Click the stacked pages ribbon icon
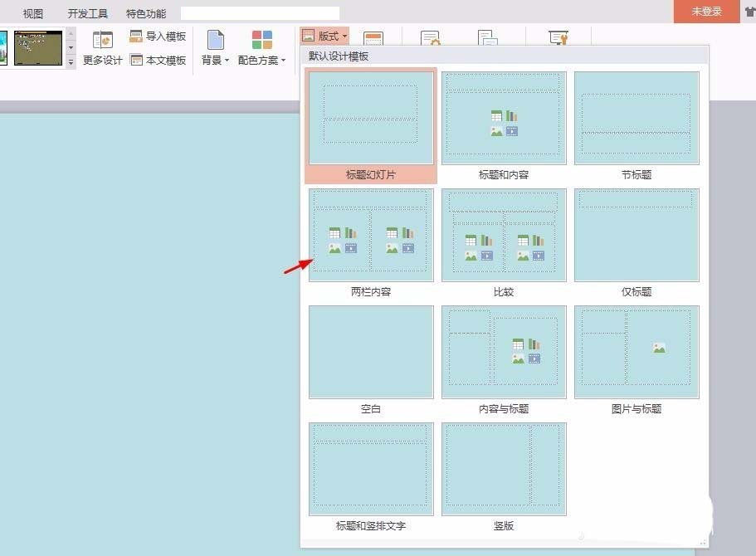The image size is (756, 556). [x=487, y=37]
